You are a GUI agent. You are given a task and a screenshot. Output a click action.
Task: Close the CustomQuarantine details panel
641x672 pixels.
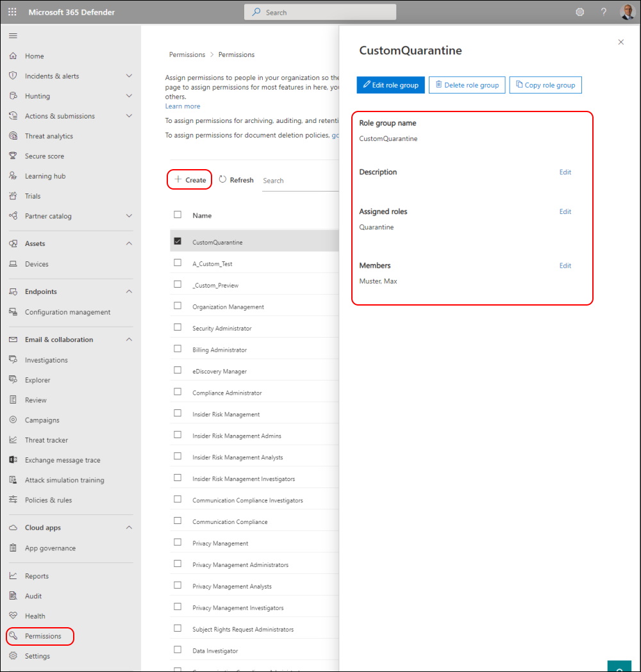point(620,42)
